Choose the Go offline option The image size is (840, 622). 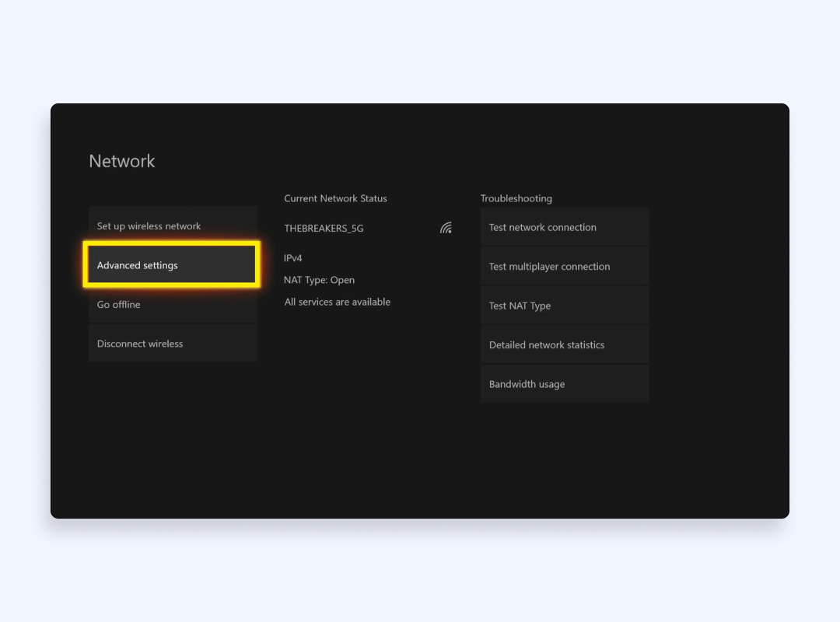point(172,305)
